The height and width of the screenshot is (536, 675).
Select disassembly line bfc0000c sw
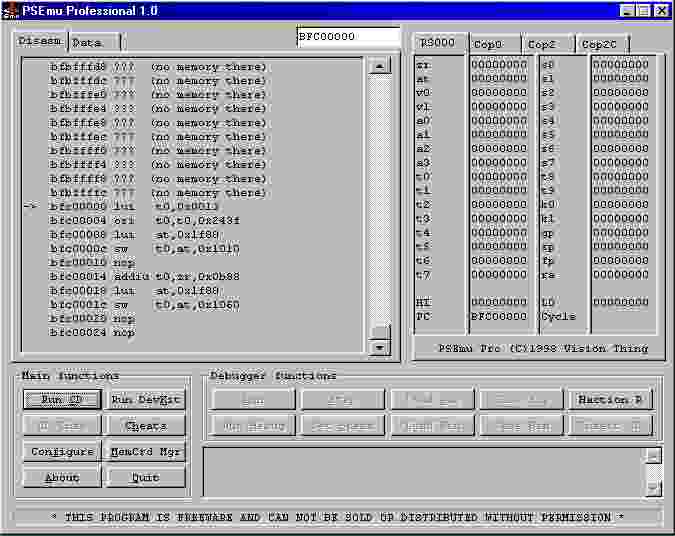pos(144,249)
